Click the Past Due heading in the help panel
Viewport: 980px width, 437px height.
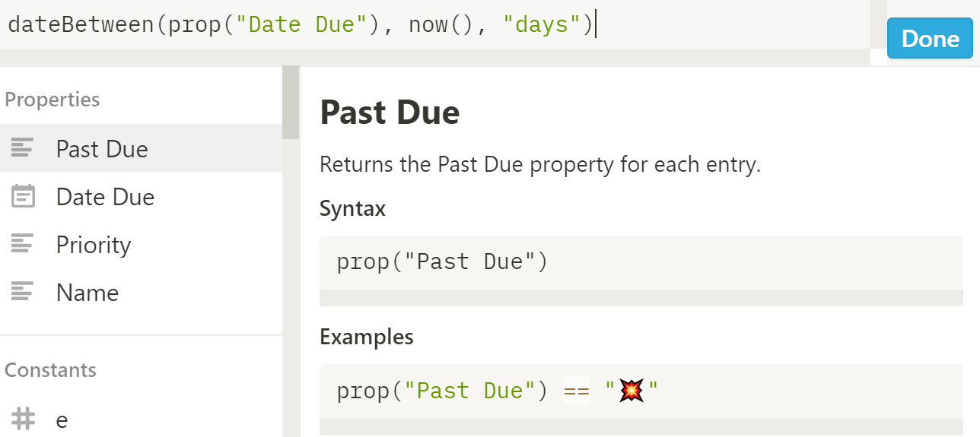(x=390, y=112)
